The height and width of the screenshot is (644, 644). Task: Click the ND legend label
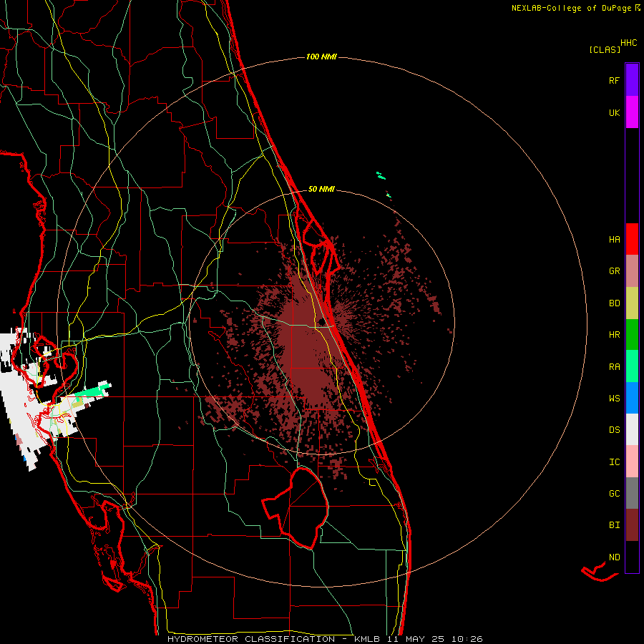tap(614, 557)
